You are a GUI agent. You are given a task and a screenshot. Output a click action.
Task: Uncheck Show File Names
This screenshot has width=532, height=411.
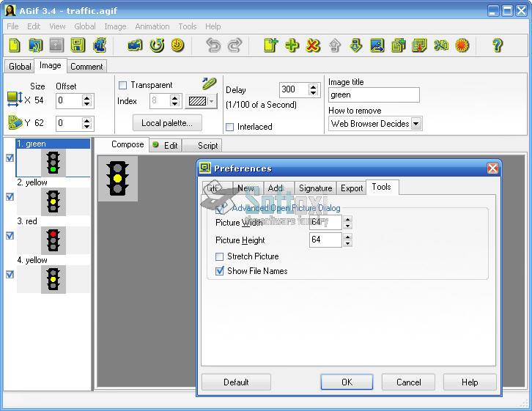pyautogui.click(x=220, y=271)
